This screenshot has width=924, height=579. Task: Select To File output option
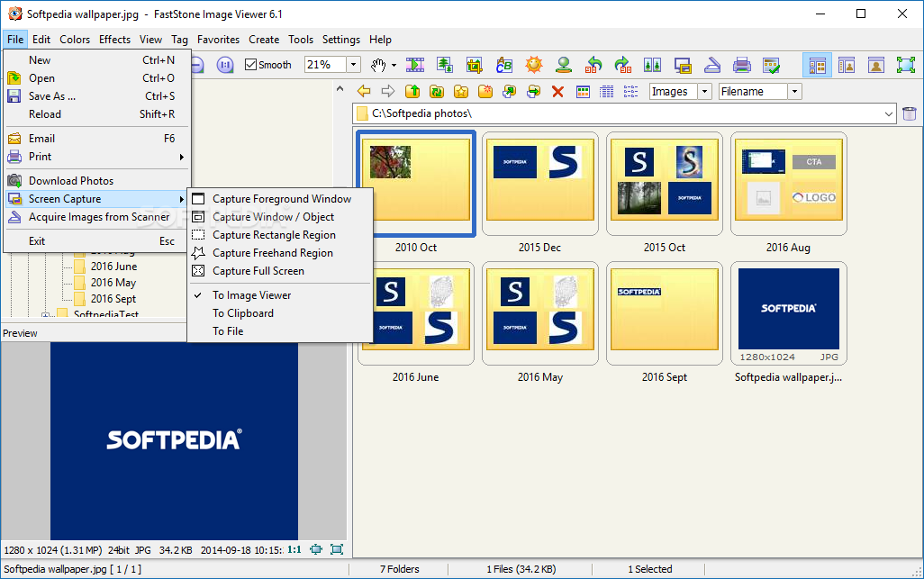click(279, 331)
